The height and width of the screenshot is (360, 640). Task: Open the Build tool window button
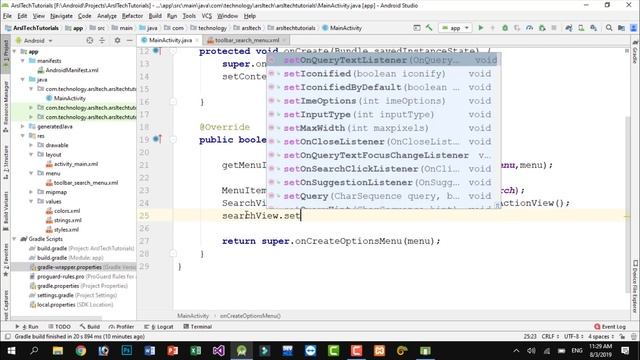[90, 327]
